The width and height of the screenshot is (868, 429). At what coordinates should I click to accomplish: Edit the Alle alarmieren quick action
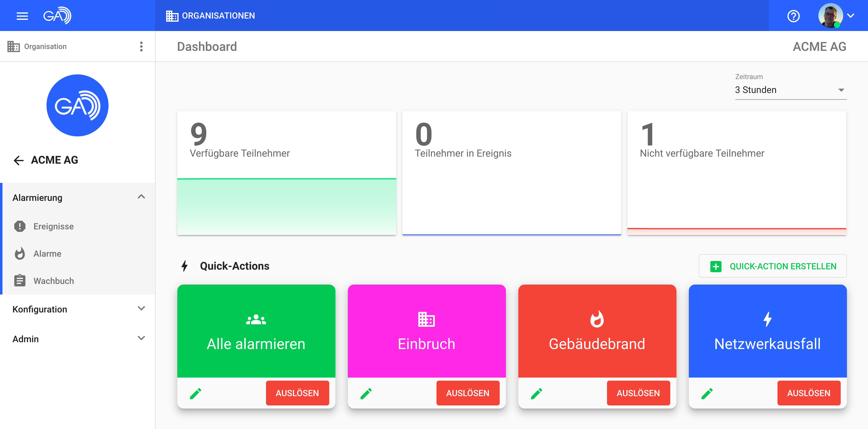click(196, 393)
